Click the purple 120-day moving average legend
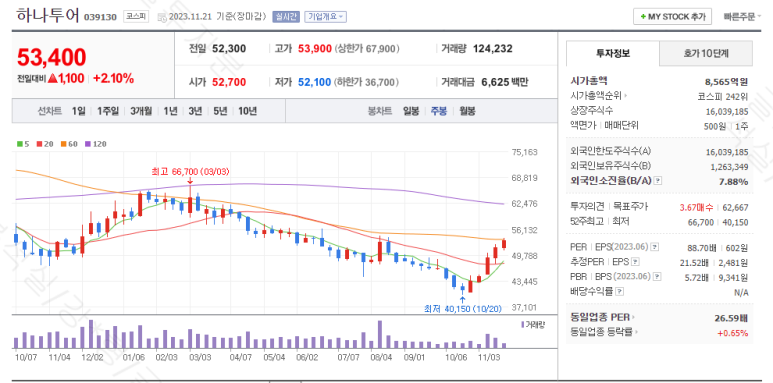Viewport: 773px width, 383px height. click(x=96, y=144)
